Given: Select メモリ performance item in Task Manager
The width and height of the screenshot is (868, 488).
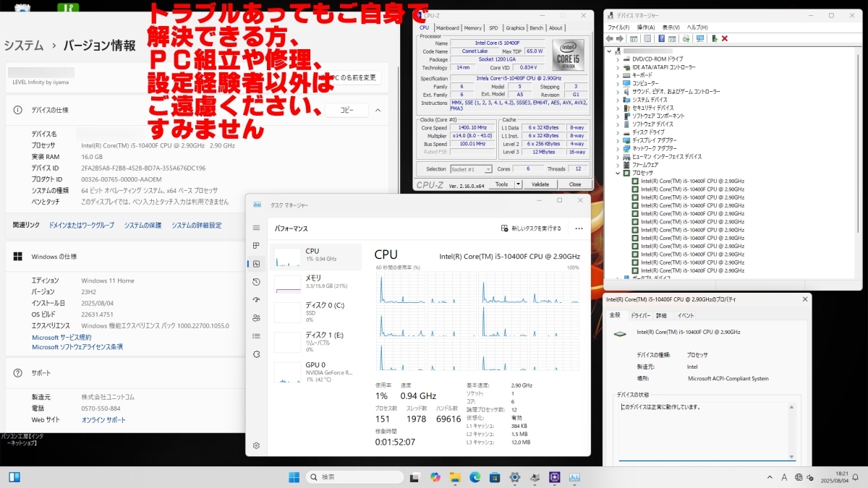Looking at the screenshot, I should (315, 283).
